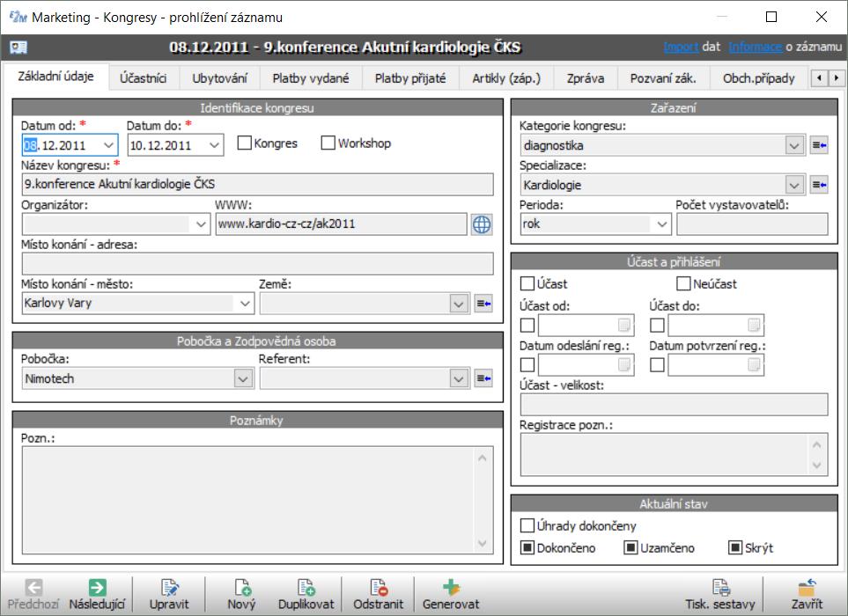Toggle the Workshop checkbox
Screen dimensions: 848x616
click(328, 143)
